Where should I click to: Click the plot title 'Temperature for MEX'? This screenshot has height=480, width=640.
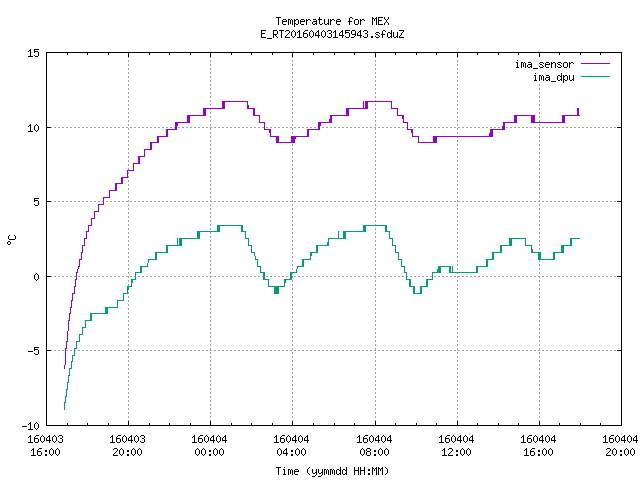(x=332, y=21)
